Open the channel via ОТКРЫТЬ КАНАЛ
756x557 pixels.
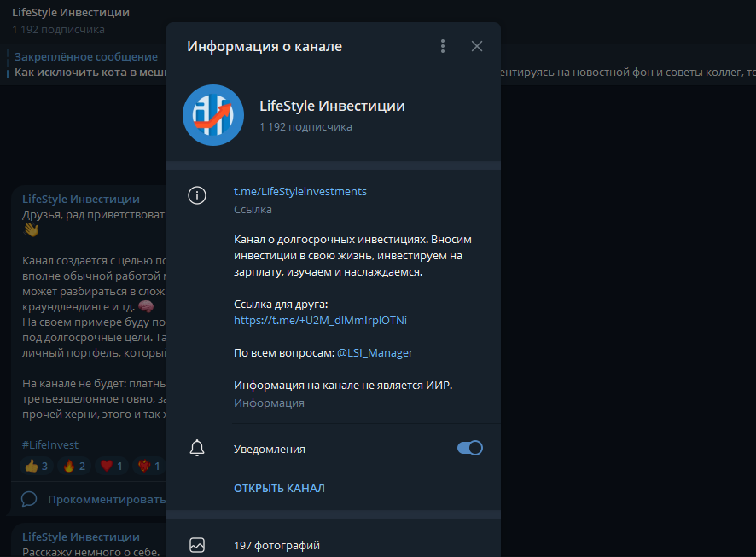[281, 487]
